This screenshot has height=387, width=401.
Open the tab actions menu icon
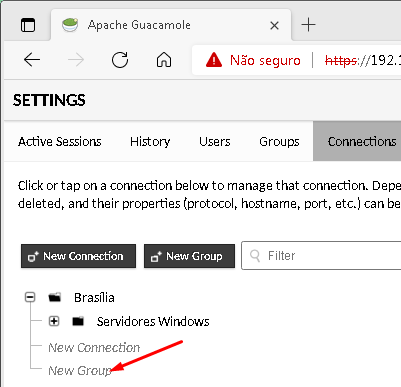28,25
